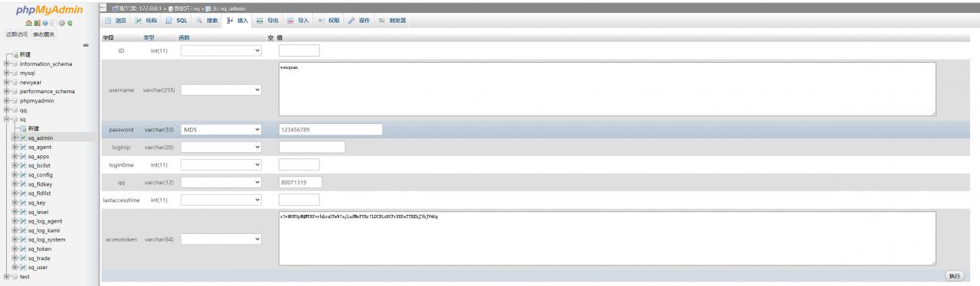
Task: Click the 新建 icon under sq database
Action: coord(22,128)
